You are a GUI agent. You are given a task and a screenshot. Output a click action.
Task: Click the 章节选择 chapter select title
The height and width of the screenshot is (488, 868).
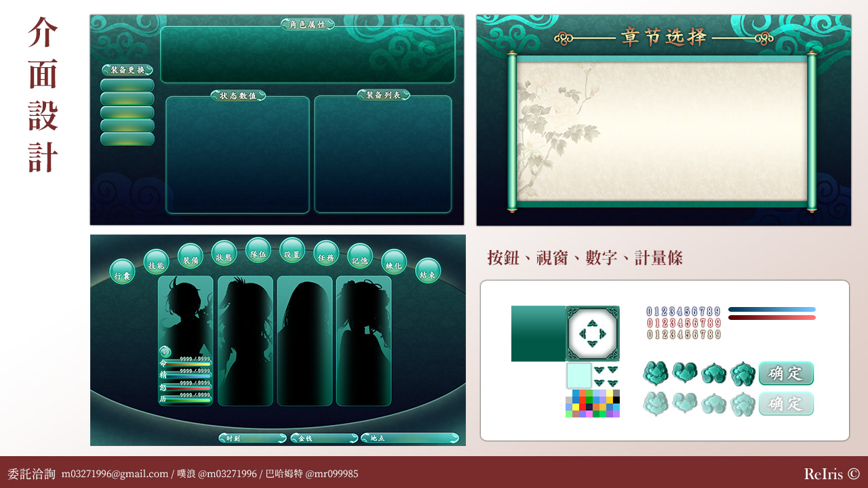click(664, 37)
